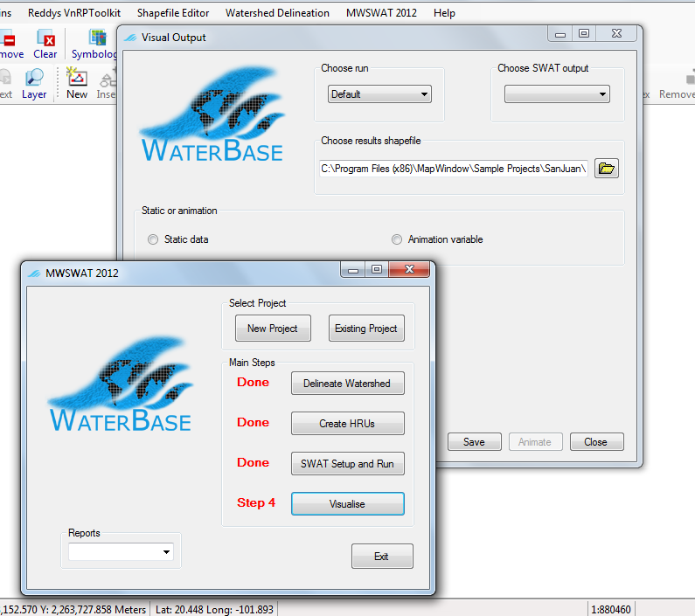Close the Visual Output window via X
The image size is (695, 616).
click(x=616, y=33)
